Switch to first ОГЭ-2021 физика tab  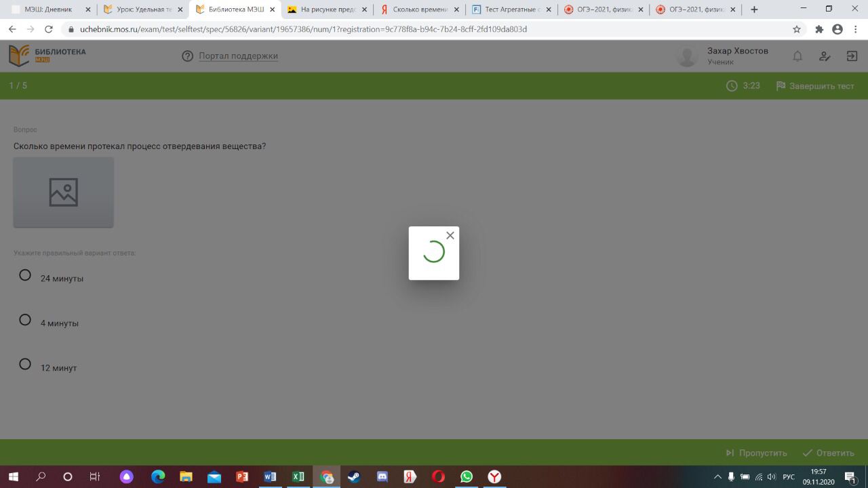click(x=602, y=9)
